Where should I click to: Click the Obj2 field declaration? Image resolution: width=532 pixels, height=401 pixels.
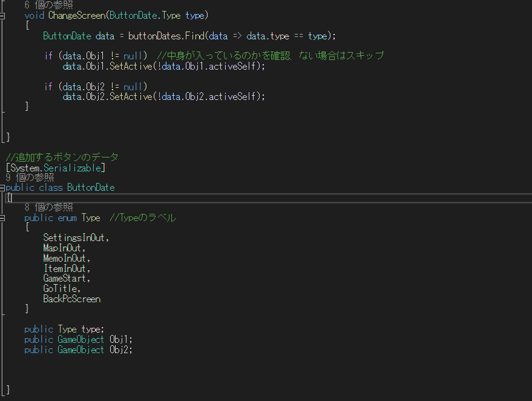click(120, 350)
